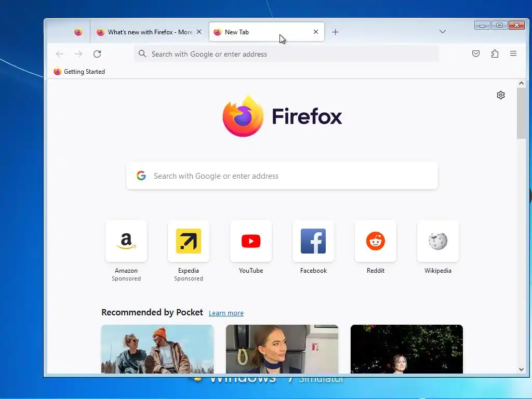The width and height of the screenshot is (532, 399).
Task: Open the YouTube shortcut tile
Action: click(x=251, y=241)
